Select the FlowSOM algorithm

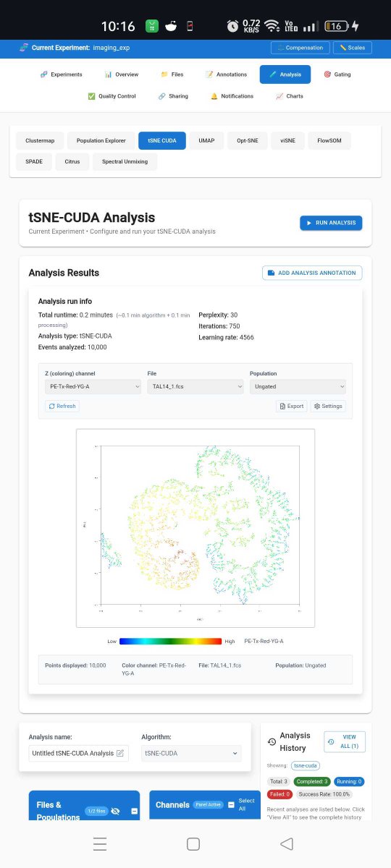point(329,141)
